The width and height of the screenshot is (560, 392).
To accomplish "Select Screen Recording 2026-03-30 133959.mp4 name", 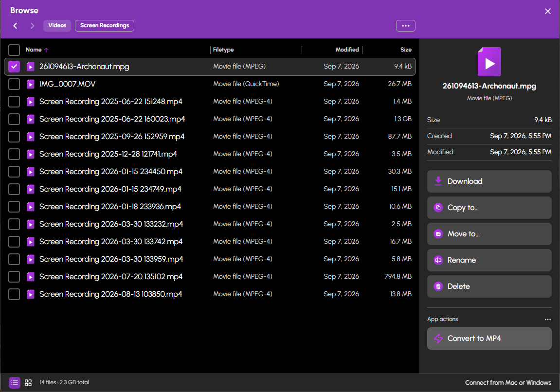I will (111, 259).
